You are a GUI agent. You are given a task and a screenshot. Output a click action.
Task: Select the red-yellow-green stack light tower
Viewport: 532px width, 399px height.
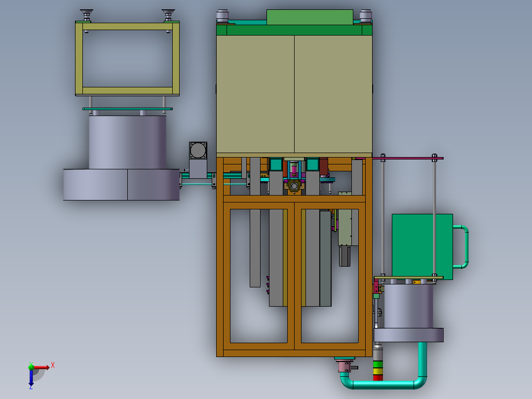[378, 362]
